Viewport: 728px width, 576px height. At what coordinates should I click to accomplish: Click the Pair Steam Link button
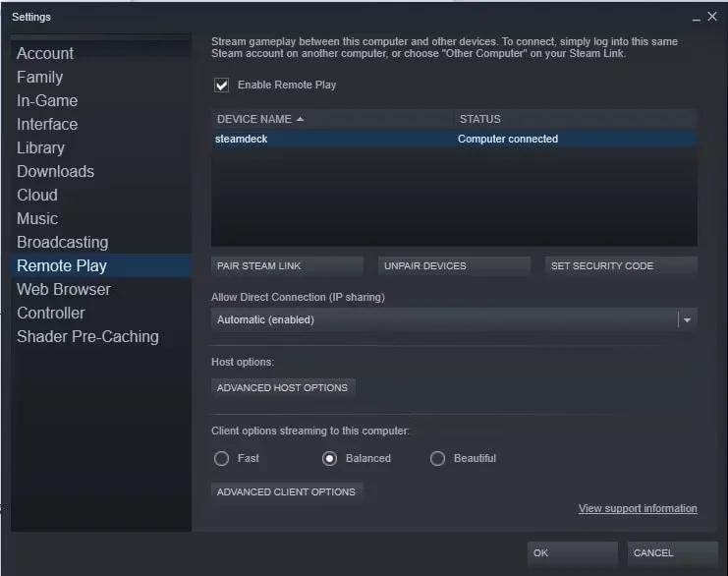[287, 266]
